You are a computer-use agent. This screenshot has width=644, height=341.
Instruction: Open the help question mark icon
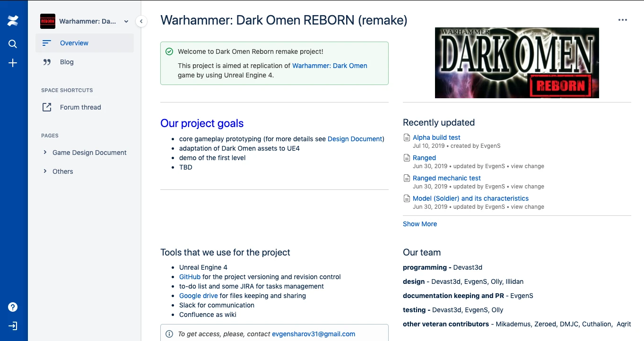click(13, 307)
